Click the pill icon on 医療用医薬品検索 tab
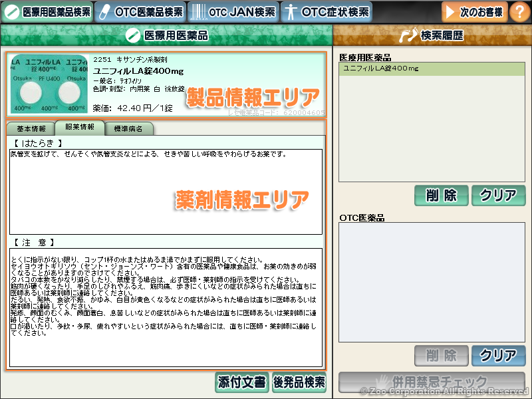 (x=12, y=12)
